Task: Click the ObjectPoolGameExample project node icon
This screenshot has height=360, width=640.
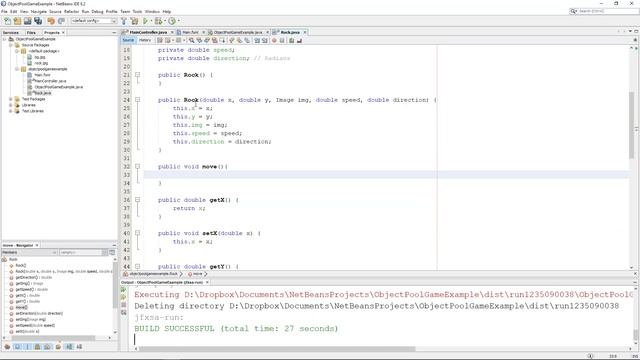Action: (11, 39)
